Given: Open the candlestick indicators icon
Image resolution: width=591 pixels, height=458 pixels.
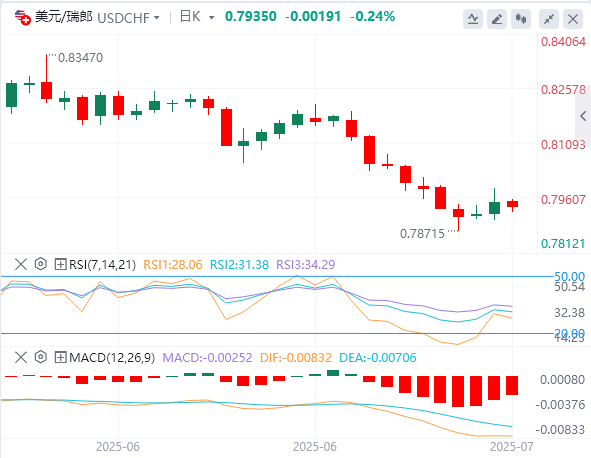Looking at the screenshot, I should point(521,19).
